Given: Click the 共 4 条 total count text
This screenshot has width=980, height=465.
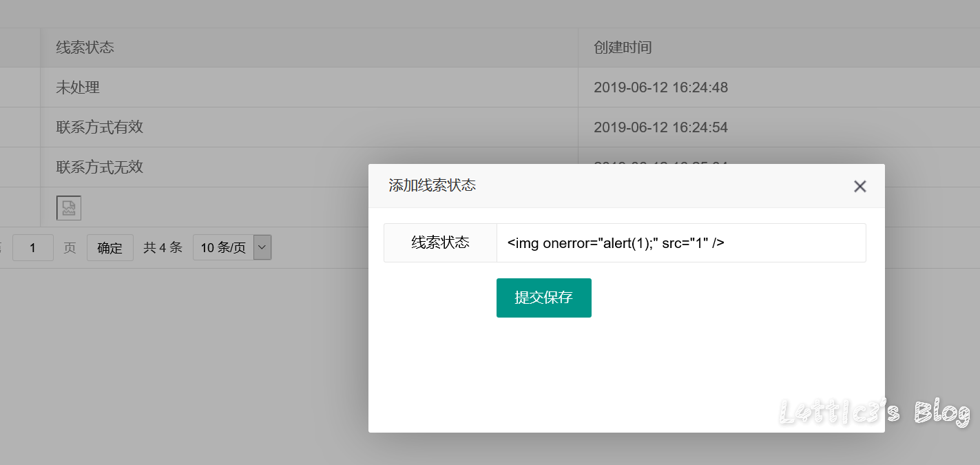Looking at the screenshot, I should pos(163,247).
